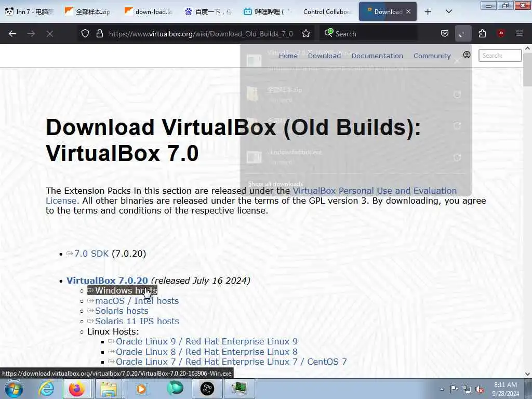
Task: Click the browser Search box
Action: click(x=368, y=34)
